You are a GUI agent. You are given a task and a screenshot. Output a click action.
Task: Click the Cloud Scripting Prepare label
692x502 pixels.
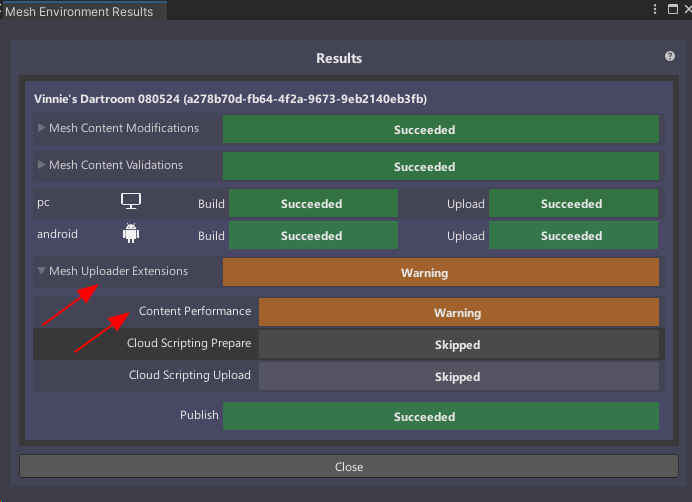tap(189, 343)
